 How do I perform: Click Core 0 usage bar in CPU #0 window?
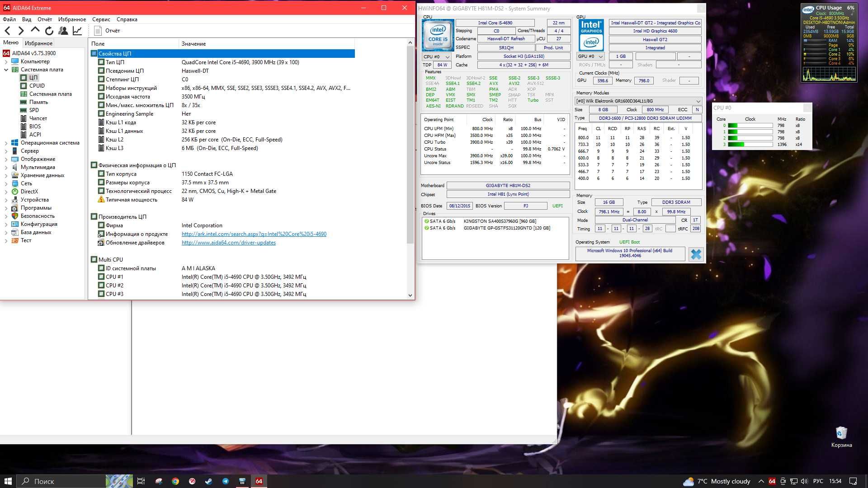[x=750, y=126]
